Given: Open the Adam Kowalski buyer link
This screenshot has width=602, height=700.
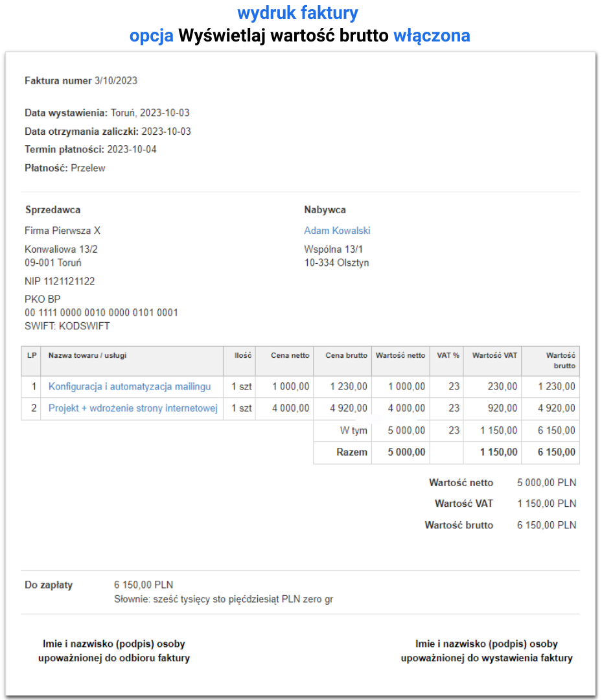Looking at the screenshot, I should (337, 231).
